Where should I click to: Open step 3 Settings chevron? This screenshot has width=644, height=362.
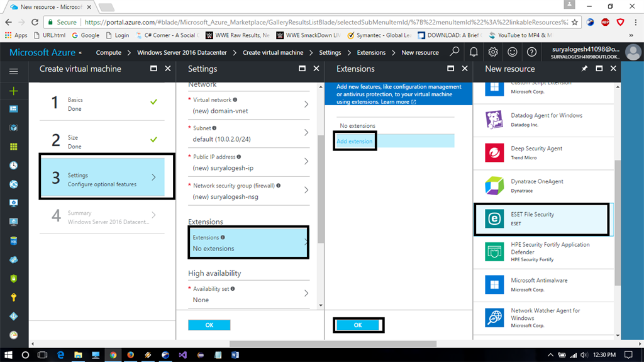153,178
